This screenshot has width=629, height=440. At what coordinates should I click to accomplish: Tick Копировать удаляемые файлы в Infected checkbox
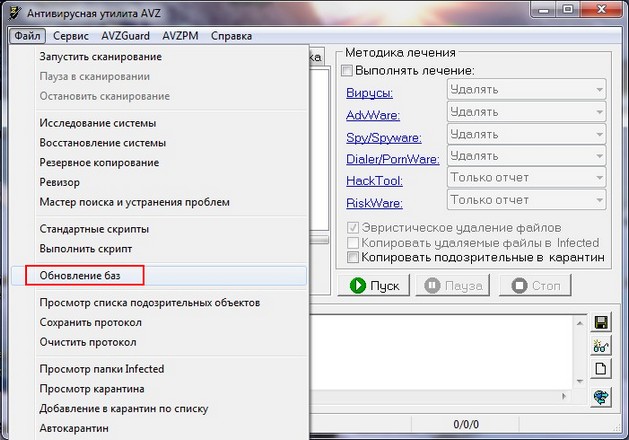(353, 242)
